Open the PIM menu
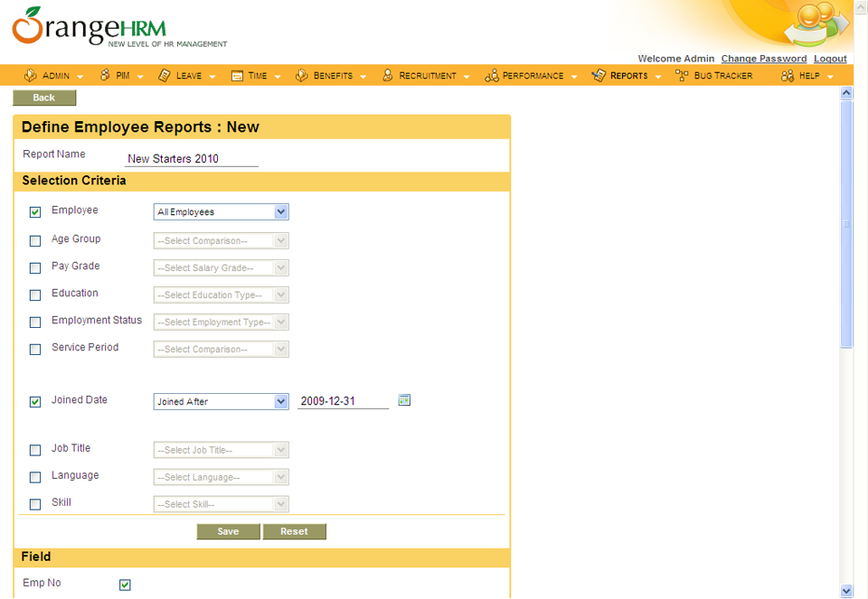 123,76
